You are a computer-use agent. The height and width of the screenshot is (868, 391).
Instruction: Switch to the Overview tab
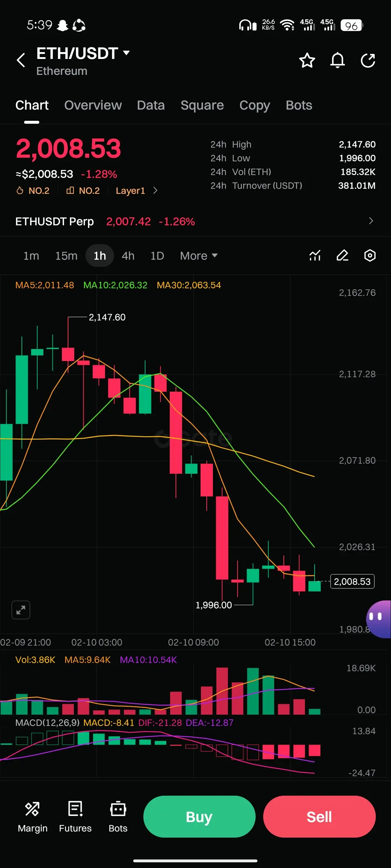tap(93, 105)
